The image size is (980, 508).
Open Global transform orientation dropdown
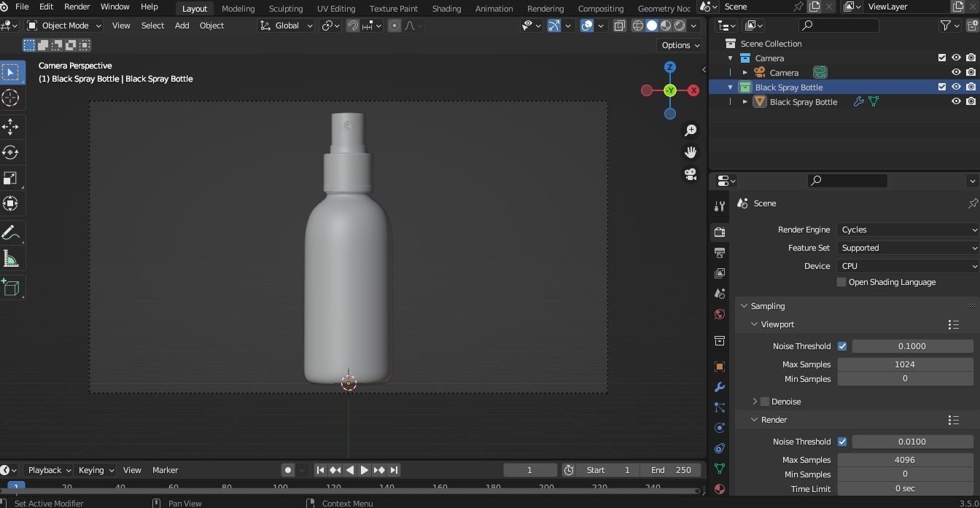coord(287,26)
